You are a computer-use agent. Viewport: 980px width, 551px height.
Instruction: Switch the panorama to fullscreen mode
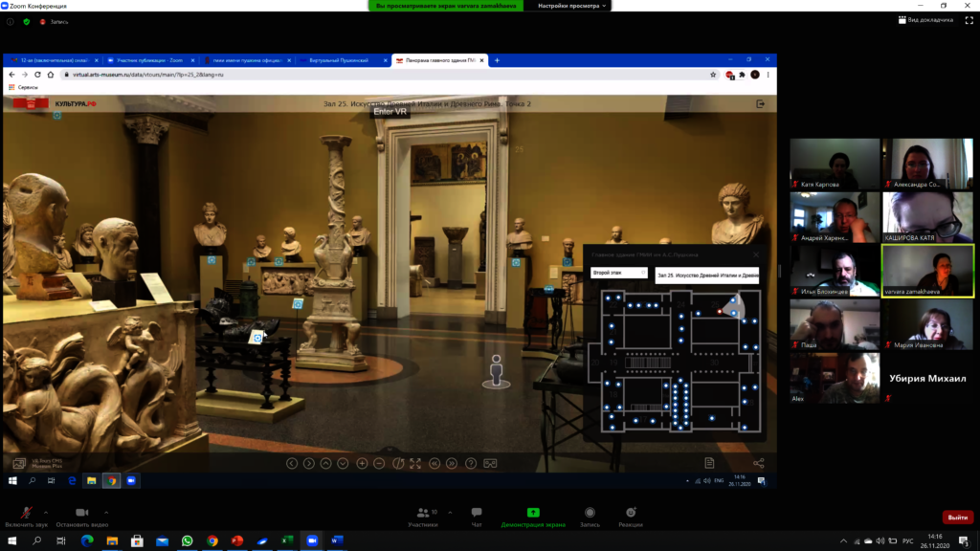pyautogui.click(x=415, y=464)
